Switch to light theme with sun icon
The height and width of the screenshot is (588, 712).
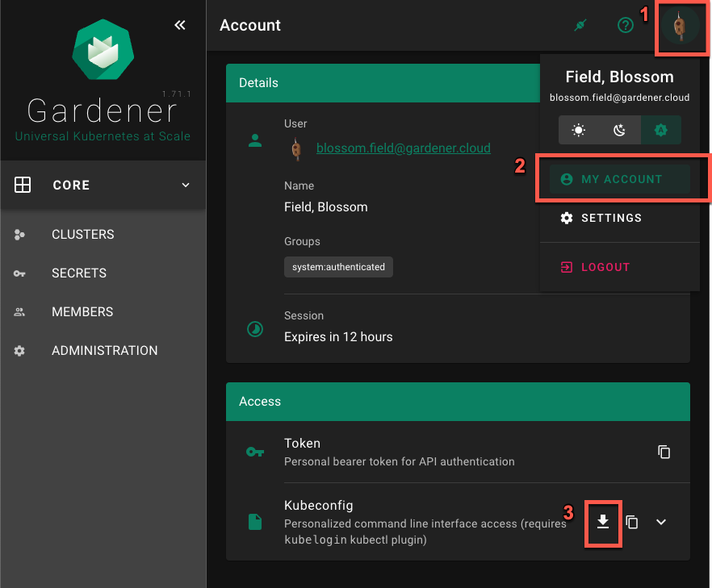pyautogui.click(x=579, y=130)
